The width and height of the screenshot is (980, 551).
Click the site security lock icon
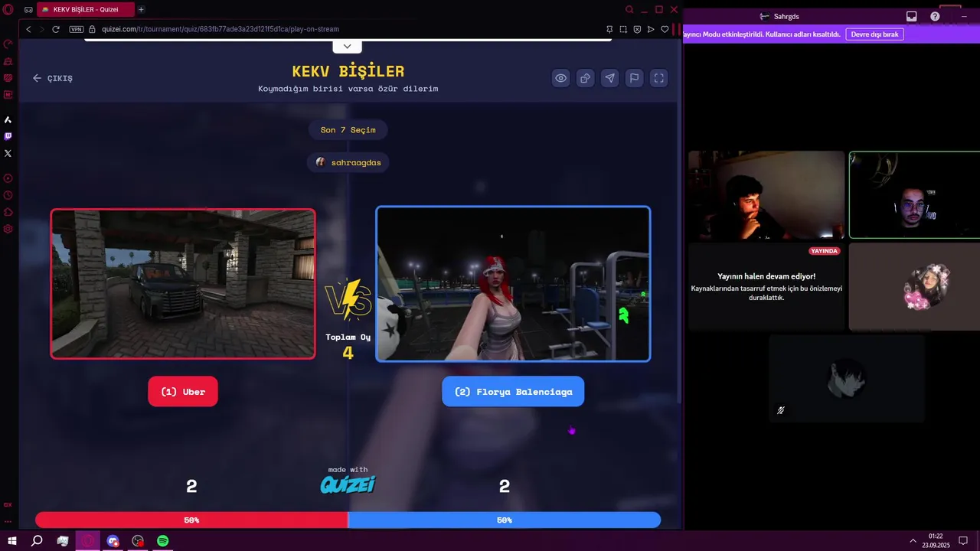click(92, 29)
